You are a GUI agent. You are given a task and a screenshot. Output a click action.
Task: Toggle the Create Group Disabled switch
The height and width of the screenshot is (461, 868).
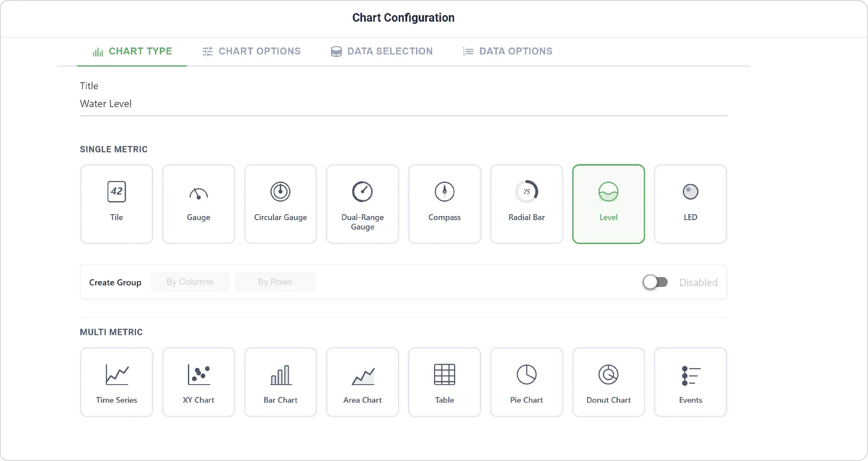[655, 282]
